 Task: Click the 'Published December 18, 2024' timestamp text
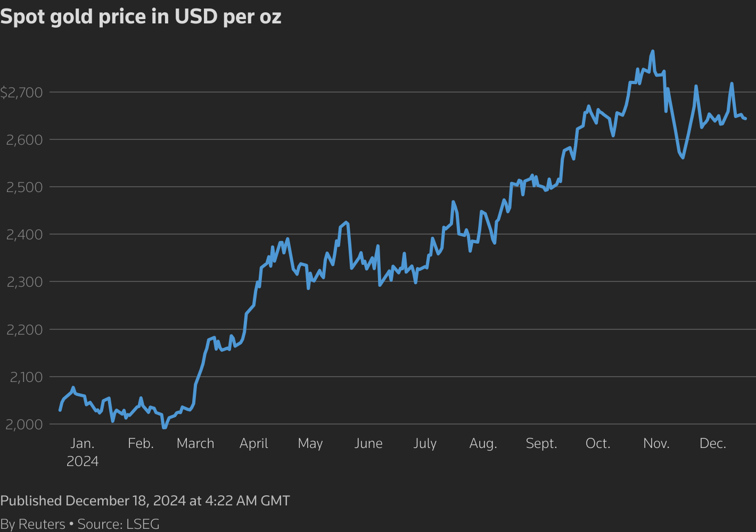click(145, 501)
